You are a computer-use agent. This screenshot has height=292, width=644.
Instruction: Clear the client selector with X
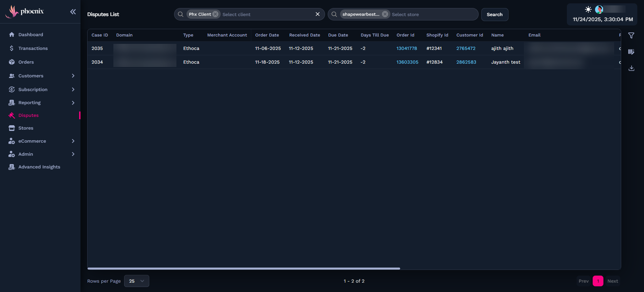click(x=317, y=14)
